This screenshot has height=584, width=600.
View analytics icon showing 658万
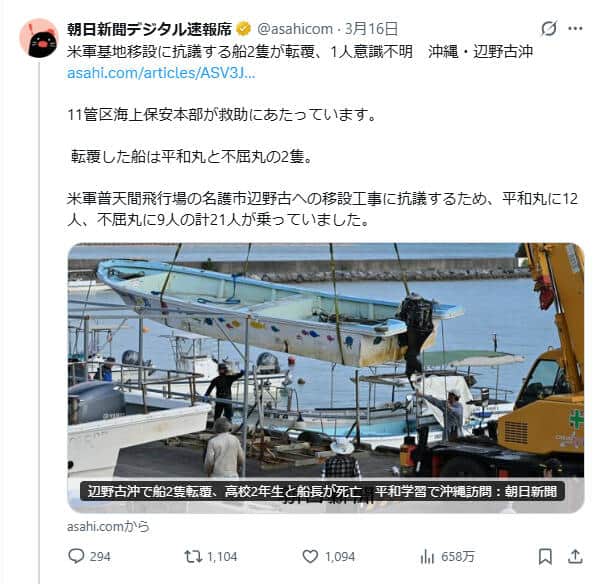click(427, 556)
